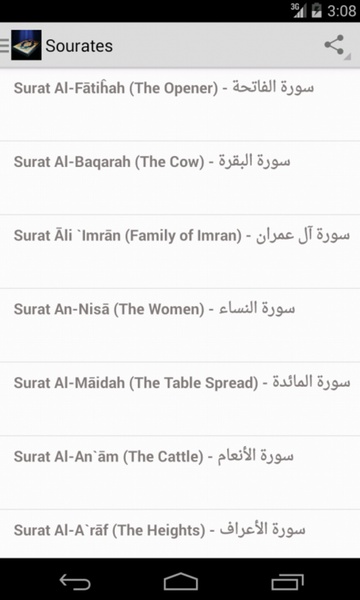Image resolution: width=360 pixels, height=600 pixels.
Task: Open the navigation drawer hamburger icon
Action: 5,45
